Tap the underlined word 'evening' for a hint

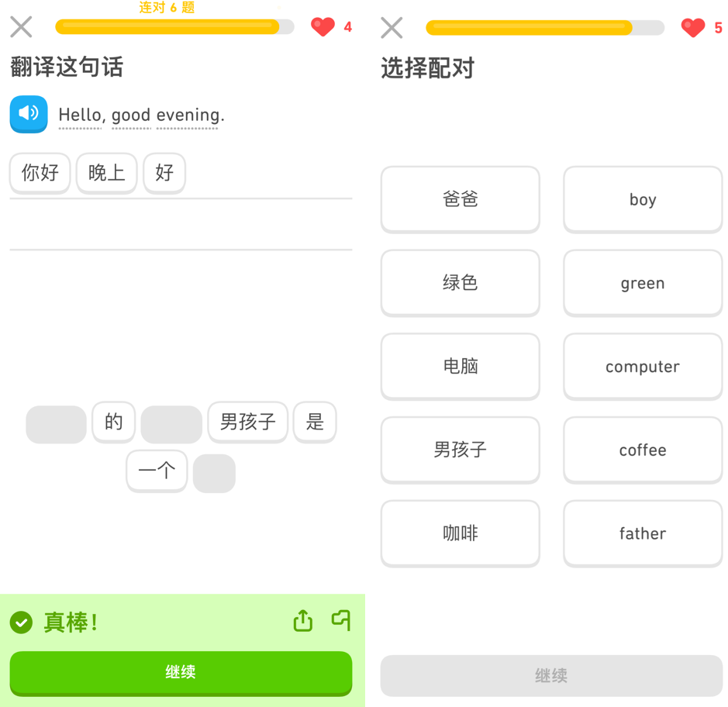coord(188,116)
